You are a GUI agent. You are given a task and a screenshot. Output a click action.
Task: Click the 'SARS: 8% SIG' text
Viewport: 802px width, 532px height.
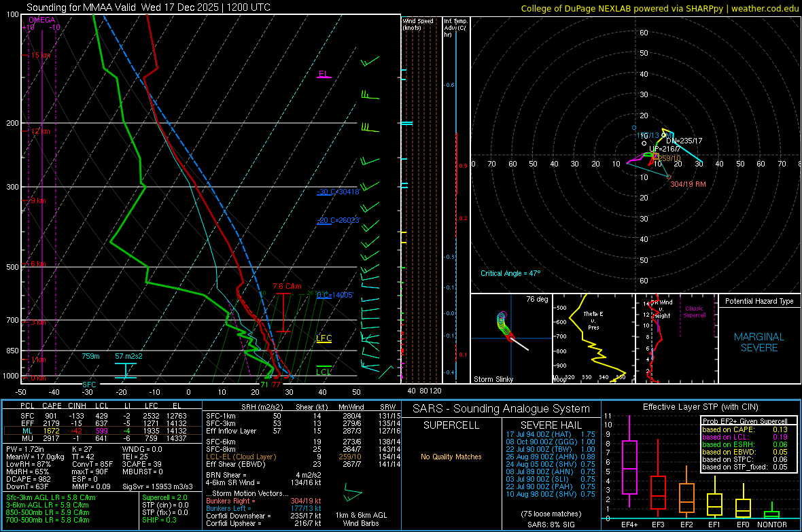click(551, 525)
